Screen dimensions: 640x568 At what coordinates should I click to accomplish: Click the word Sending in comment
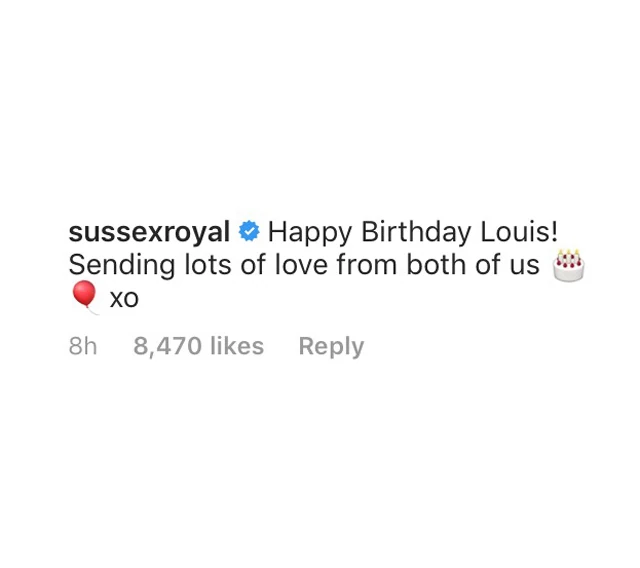click(122, 266)
